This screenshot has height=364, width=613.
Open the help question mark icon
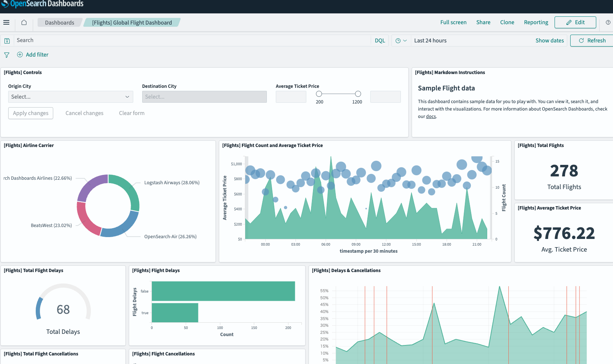(608, 22)
